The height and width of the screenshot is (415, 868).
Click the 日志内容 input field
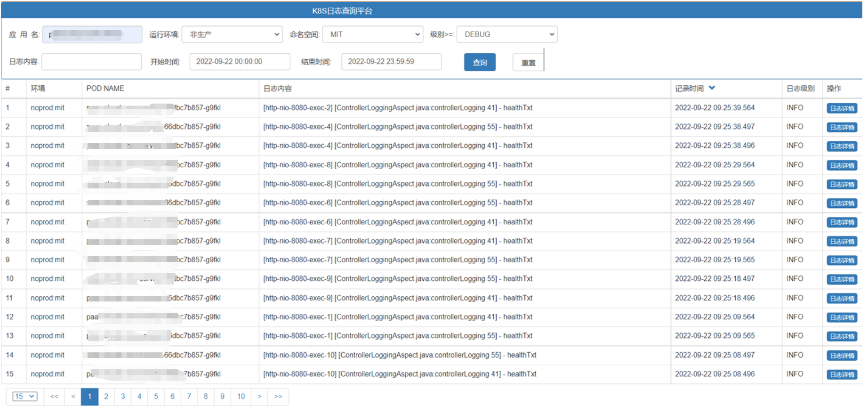point(91,62)
